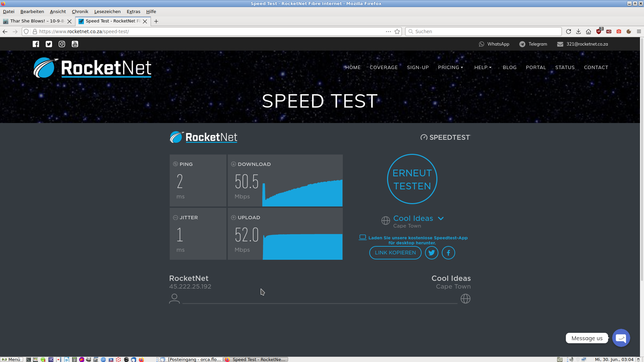Viewport: 644px width, 362px height.
Task: Click the SPEEDTEST logo in widget
Action: pos(445,137)
